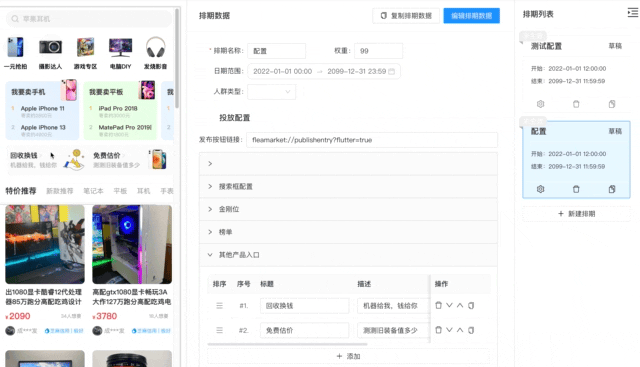Copy the 配置 schedule card
640x367 pixels.
[612, 189]
